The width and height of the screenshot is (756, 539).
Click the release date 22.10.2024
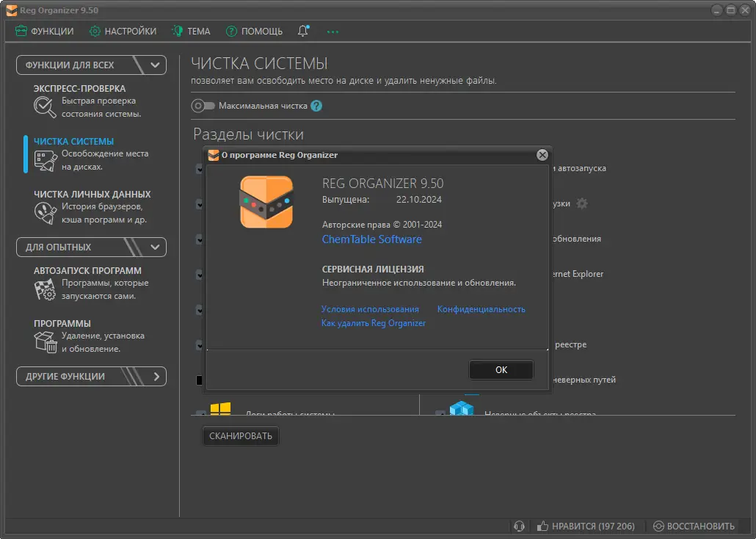pyautogui.click(x=419, y=199)
